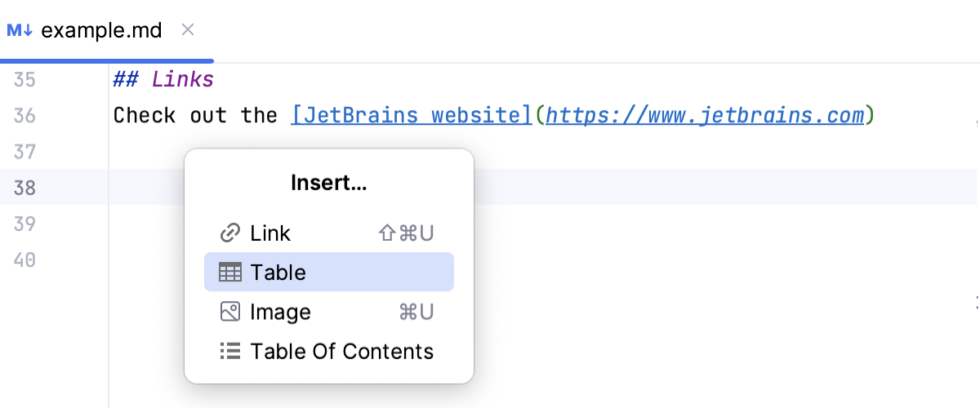Screen dimensions: 980x408
Task: Pick the Image menu item label
Action: [x=280, y=312]
